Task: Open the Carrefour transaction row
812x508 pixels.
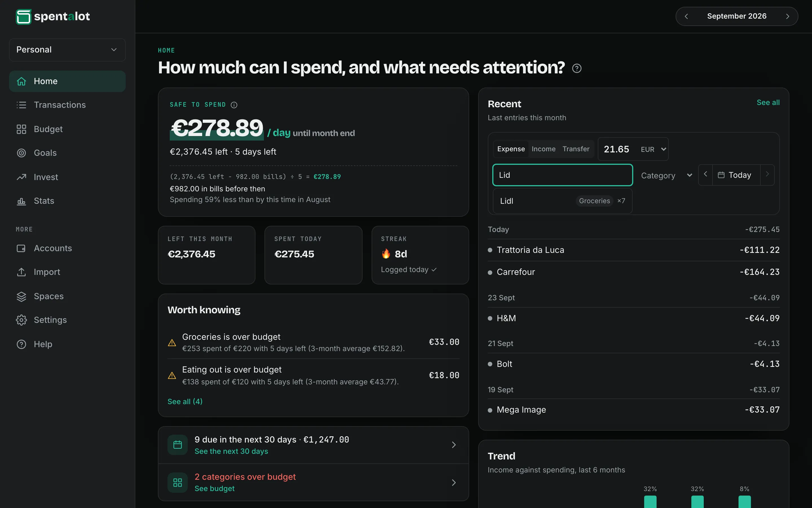Action: pos(634,272)
